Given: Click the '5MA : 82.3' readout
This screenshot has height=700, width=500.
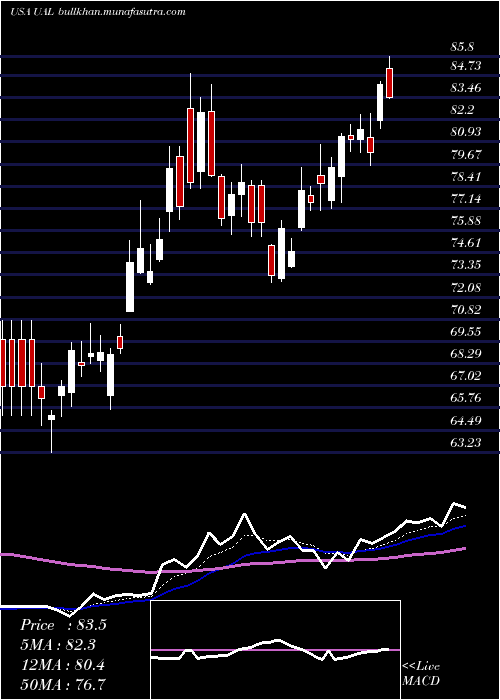Looking at the screenshot, I should tap(58, 645).
